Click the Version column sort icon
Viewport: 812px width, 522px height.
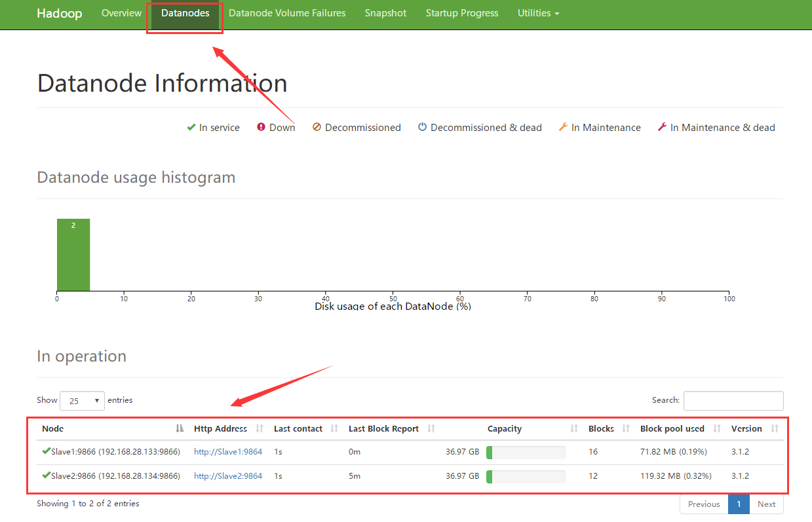(x=775, y=428)
